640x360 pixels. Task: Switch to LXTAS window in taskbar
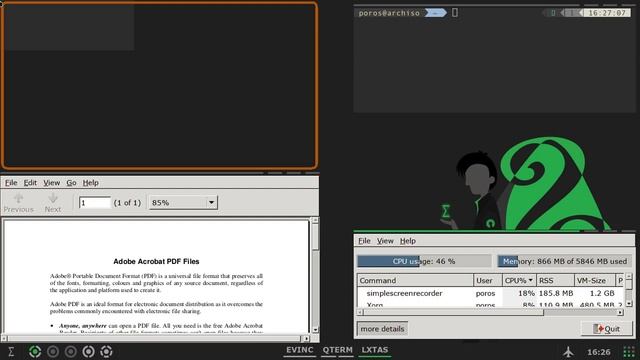(x=375, y=350)
